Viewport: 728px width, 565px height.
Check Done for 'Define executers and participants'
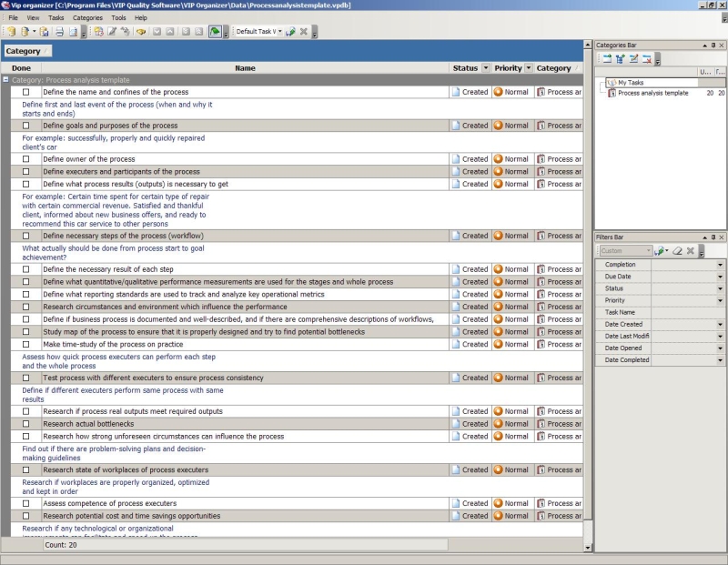click(x=26, y=171)
